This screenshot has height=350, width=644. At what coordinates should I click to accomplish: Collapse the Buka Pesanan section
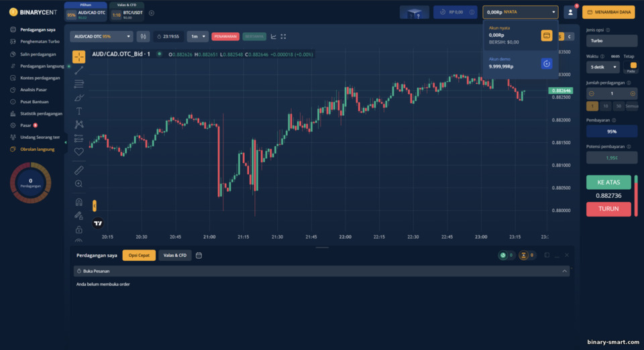[x=564, y=272]
